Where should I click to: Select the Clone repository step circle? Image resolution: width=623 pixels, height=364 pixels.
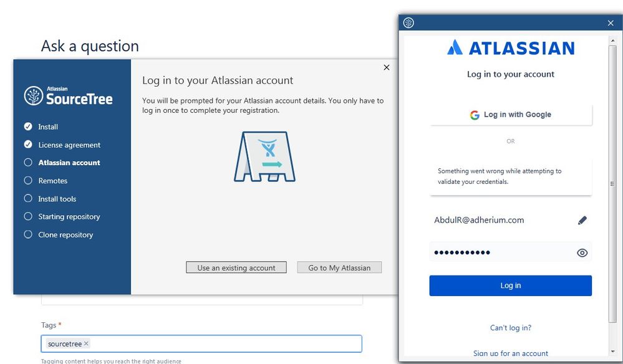[28, 234]
